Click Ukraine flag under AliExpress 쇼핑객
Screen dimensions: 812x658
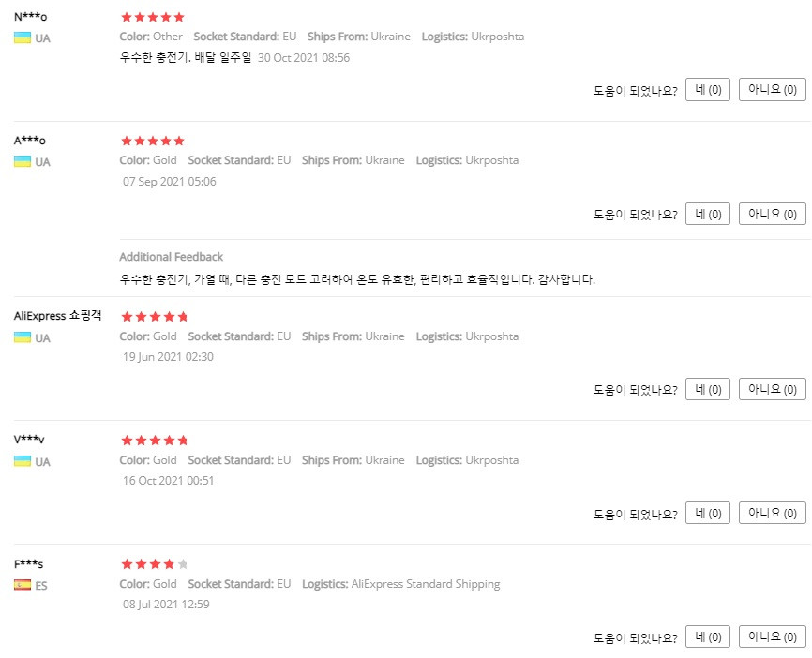pyautogui.click(x=23, y=337)
